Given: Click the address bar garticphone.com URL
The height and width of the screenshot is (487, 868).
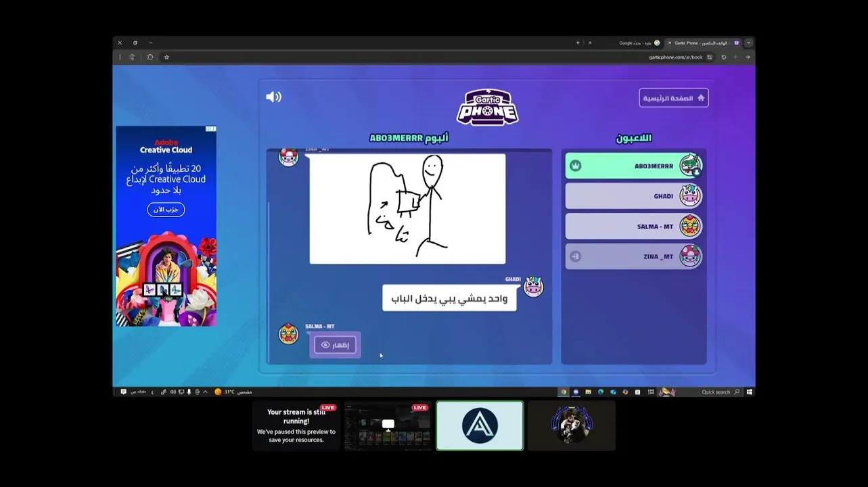Looking at the screenshot, I should (x=676, y=57).
